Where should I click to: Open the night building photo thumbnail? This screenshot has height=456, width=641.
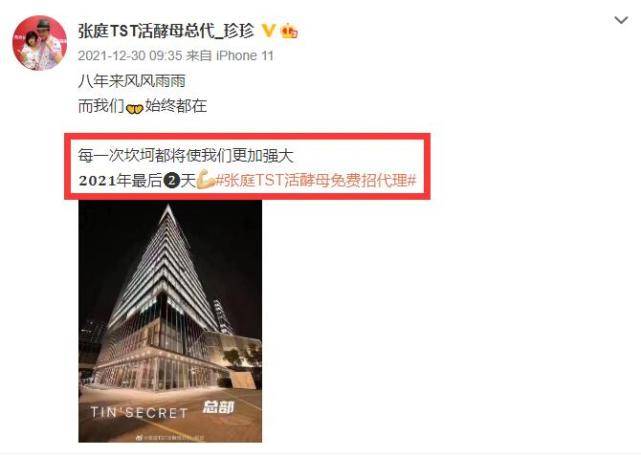170,321
